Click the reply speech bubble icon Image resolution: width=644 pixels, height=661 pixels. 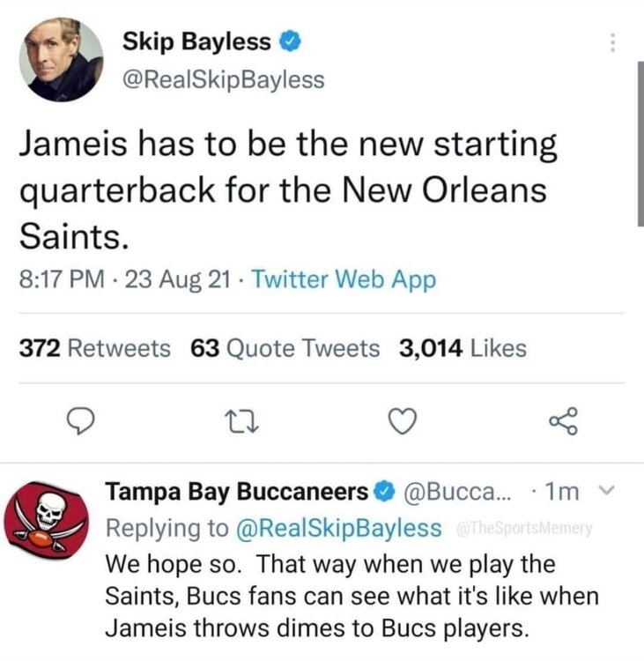[80, 423]
